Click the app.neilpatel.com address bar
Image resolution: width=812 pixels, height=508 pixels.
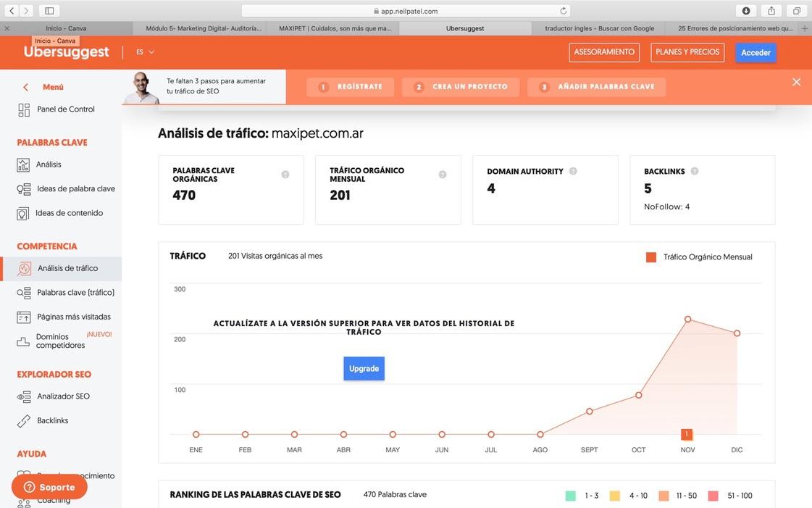(406, 11)
